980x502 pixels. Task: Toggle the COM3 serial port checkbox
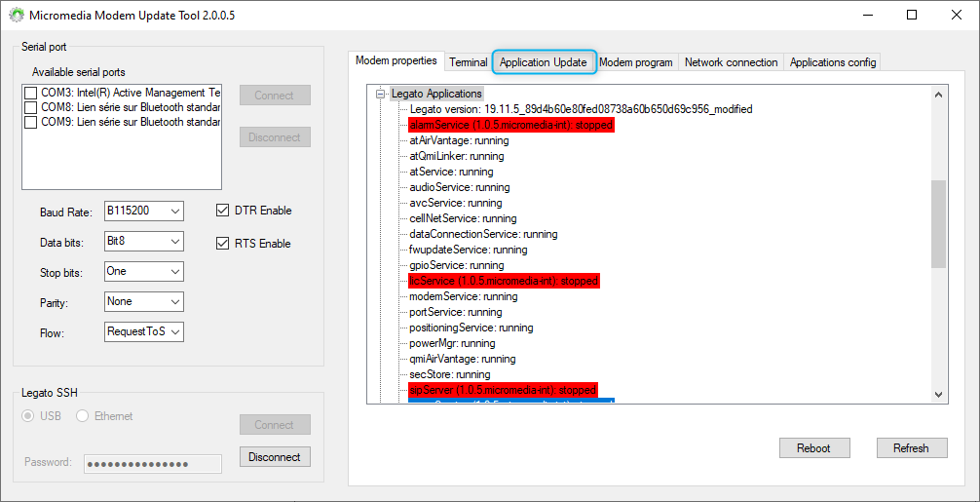point(31,93)
